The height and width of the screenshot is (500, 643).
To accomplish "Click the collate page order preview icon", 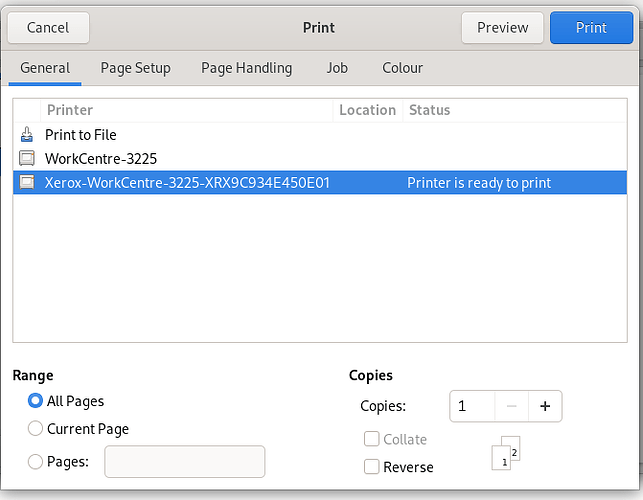I will 506,453.
